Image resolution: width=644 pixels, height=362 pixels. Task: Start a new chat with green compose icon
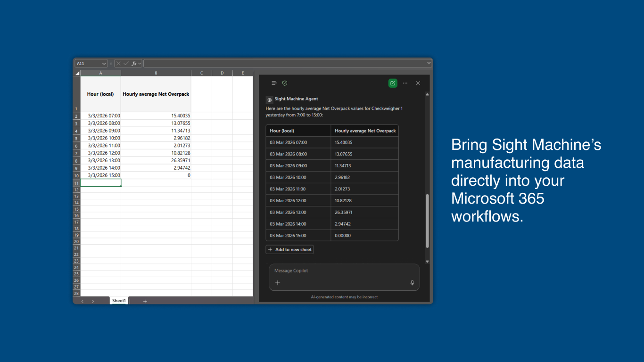393,83
